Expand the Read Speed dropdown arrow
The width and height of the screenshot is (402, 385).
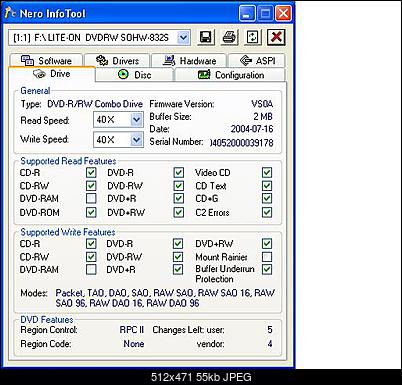coord(136,119)
